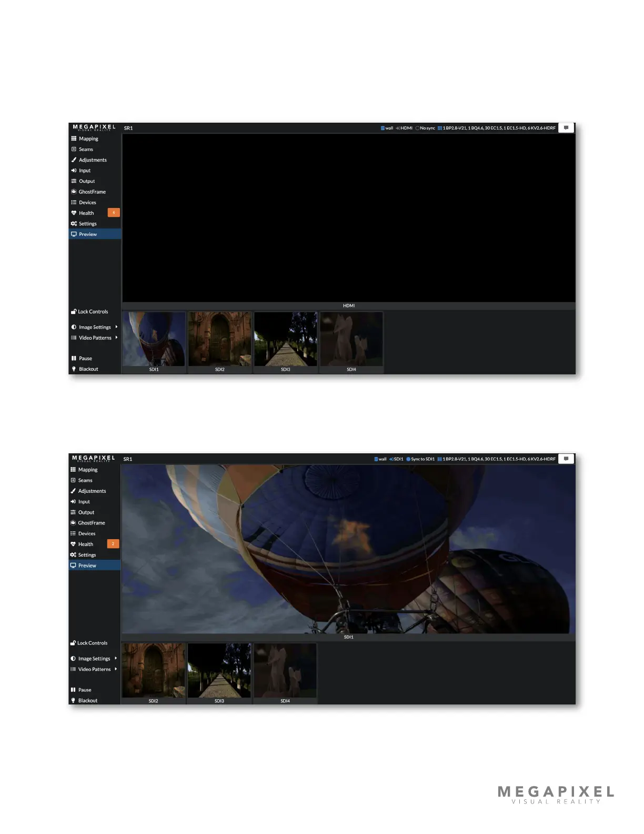Select Devices in the lower screenshot's sidebar
The image size is (644, 834).
[87, 533]
